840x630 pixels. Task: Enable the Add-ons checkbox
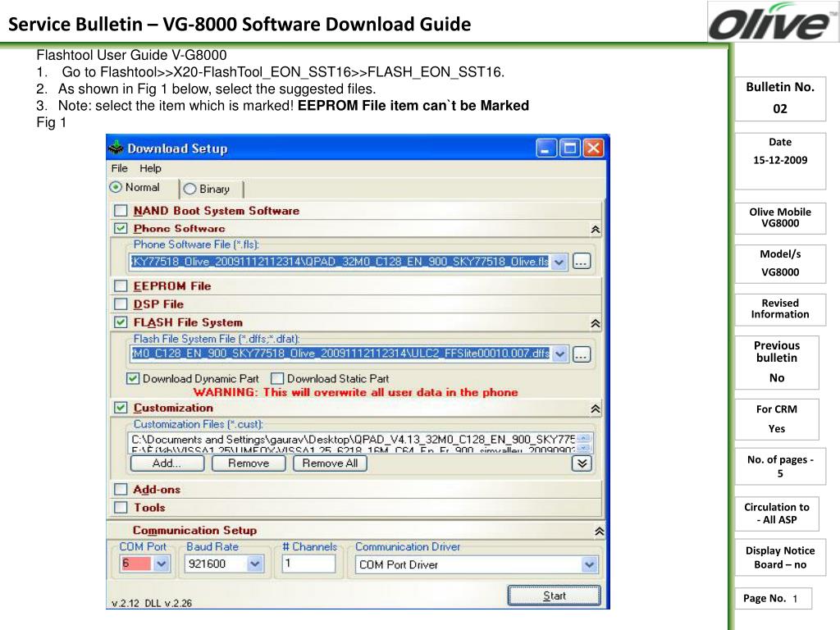point(121,489)
